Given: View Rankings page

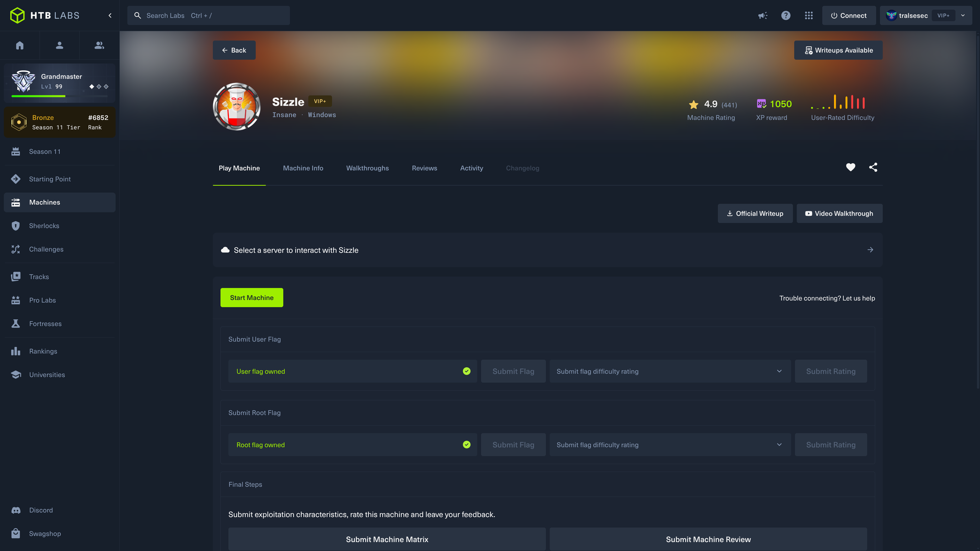Looking at the screenshot, I should tap(60, 351).
